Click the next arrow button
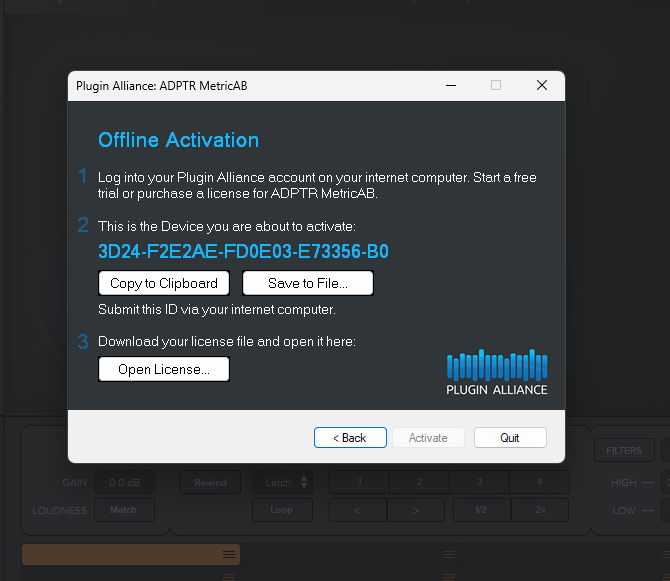 (418, 510)
